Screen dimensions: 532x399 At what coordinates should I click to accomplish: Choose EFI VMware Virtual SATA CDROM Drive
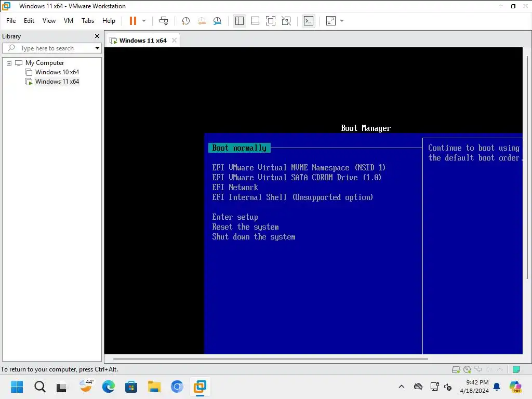point(297,178)
